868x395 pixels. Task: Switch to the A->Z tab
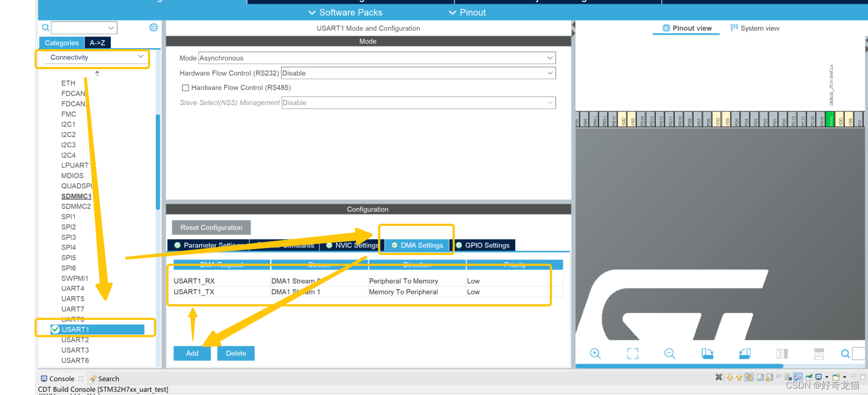point(97,43)
